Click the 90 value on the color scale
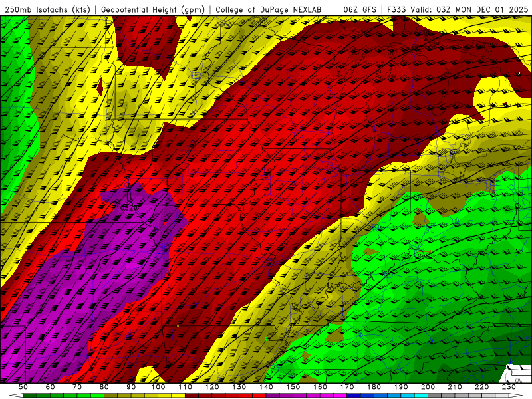Screen dimensions: 532x399 tap(131, 387)
